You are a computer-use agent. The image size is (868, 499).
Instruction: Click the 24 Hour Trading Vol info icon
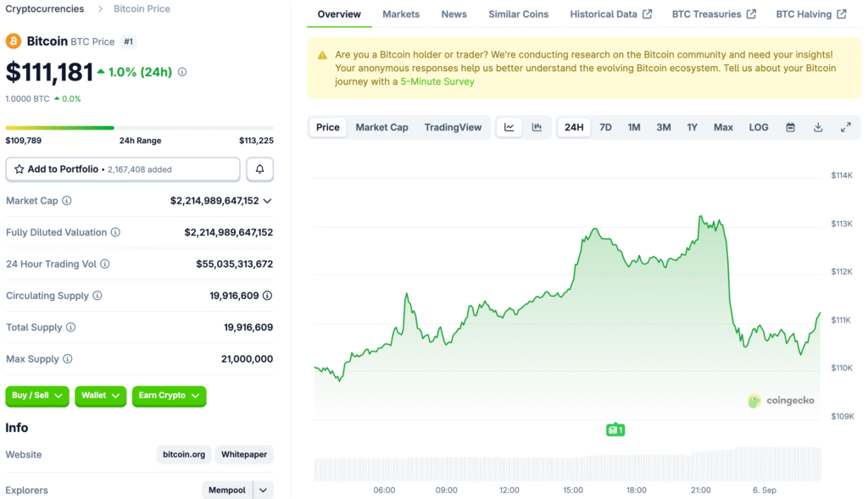[104, 263]
